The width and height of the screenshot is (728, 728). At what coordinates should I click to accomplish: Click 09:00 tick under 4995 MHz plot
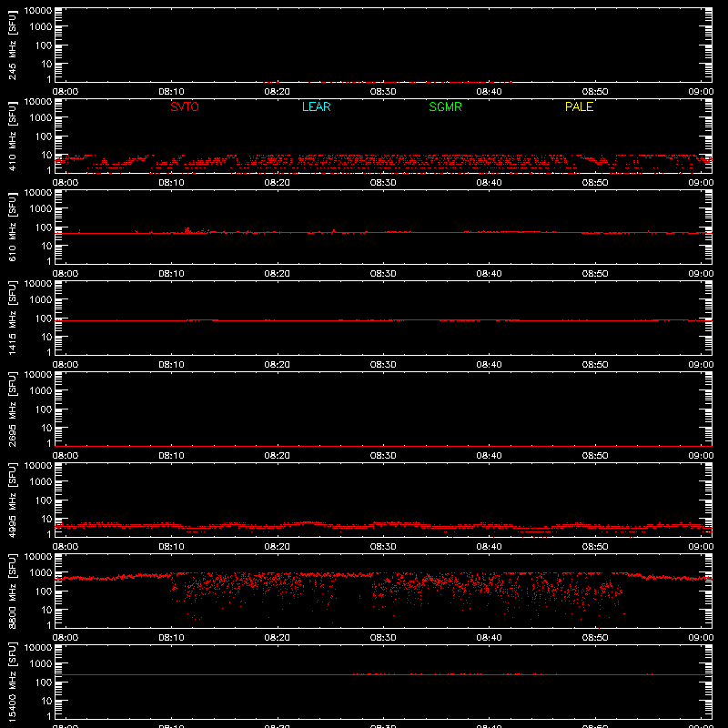701,547
